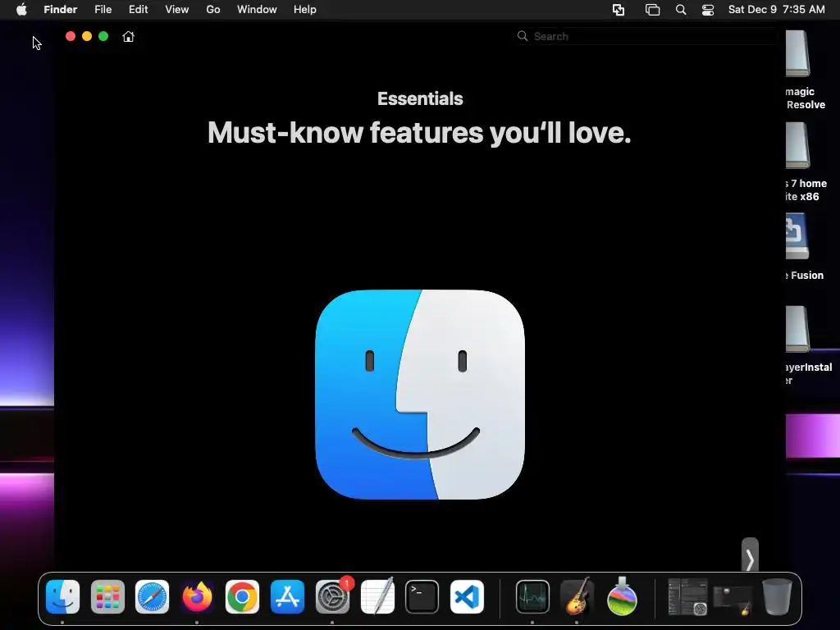840x630 pixels.
Task: Open the macOS Sonoma installer in the Dock
Action: [x=622, y=597]
